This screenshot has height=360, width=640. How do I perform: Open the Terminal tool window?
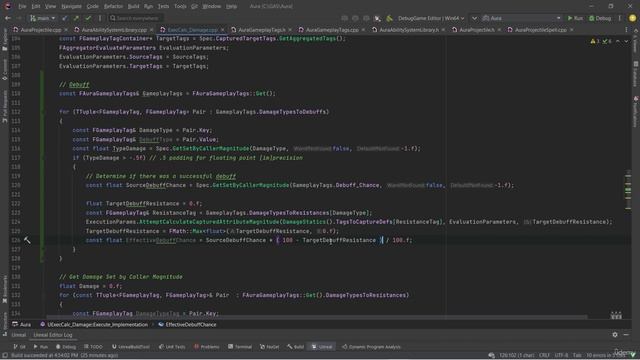(240, 347)
